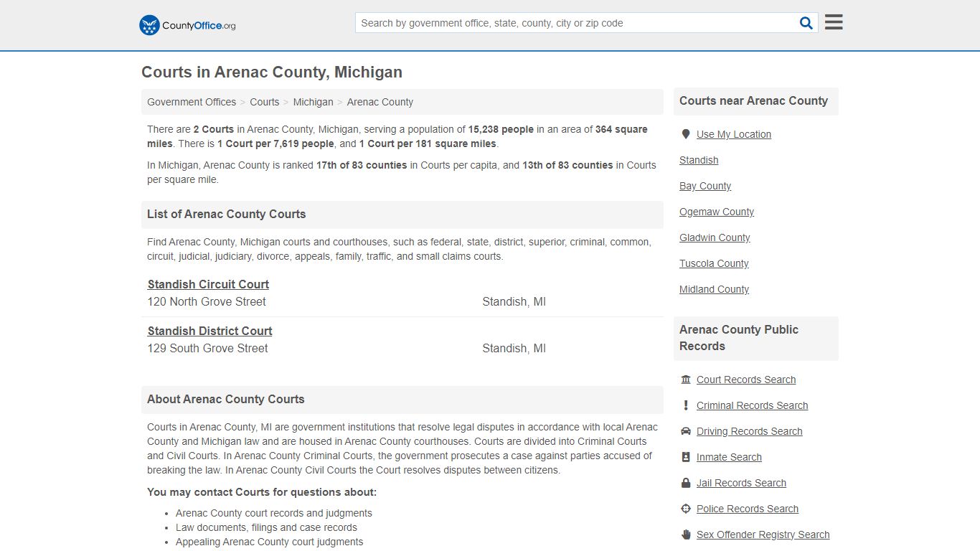Open Police Records Search link
The image size is (980, 551).
748,509
